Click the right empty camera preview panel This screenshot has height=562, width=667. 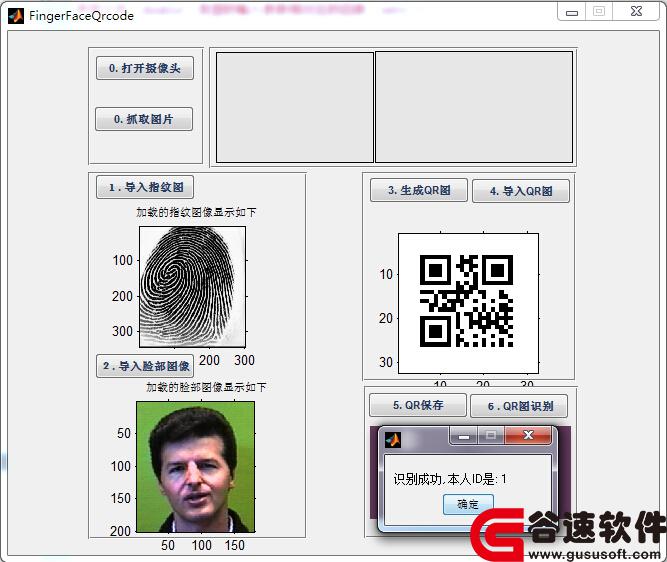[x=474, y=107]
